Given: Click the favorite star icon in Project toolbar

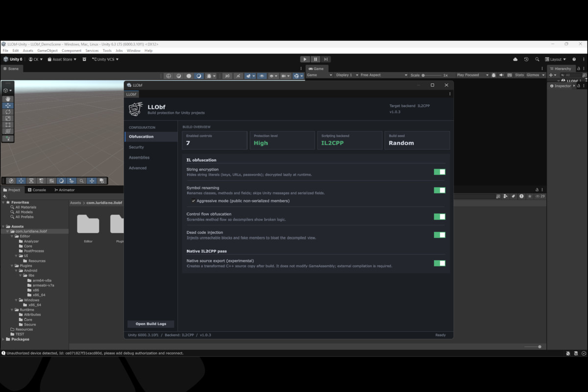Looking at the screenshot, I should pyautogui.click(x=529, y=196).
